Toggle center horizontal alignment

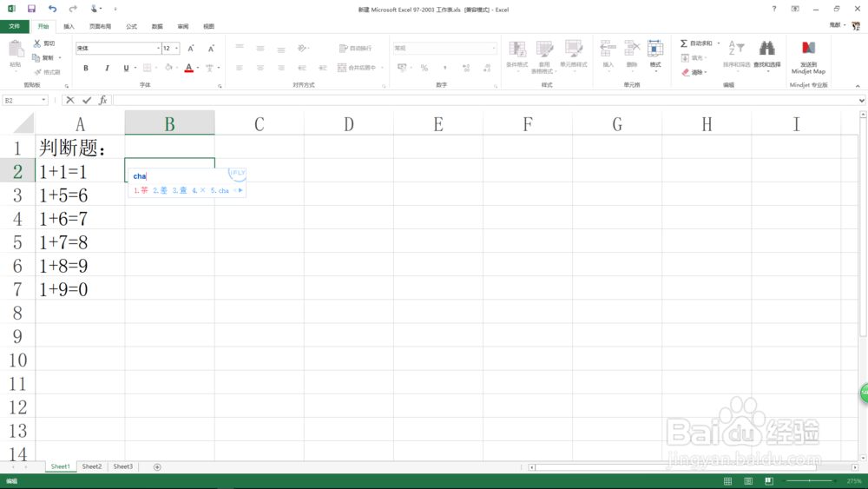pyautogui.click(x=260, y=68)
